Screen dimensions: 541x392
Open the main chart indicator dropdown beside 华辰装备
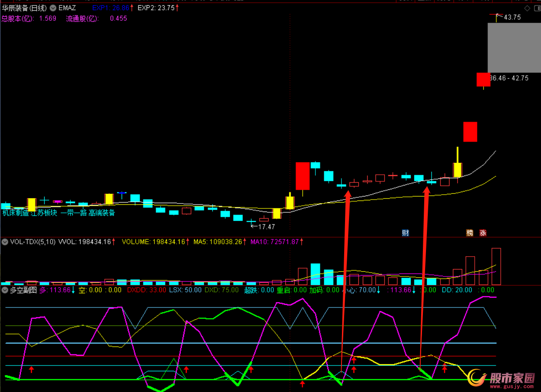click(53, 8)
